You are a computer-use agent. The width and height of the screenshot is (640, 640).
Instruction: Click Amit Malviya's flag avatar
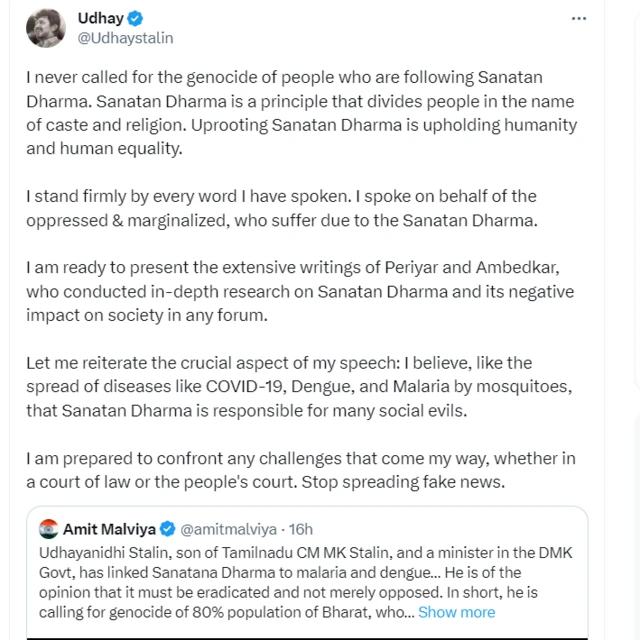coord(48,528)
